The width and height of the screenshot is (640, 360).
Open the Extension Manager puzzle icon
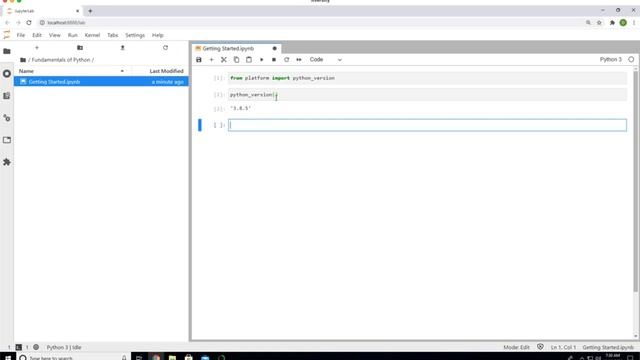tap(7, 162)
